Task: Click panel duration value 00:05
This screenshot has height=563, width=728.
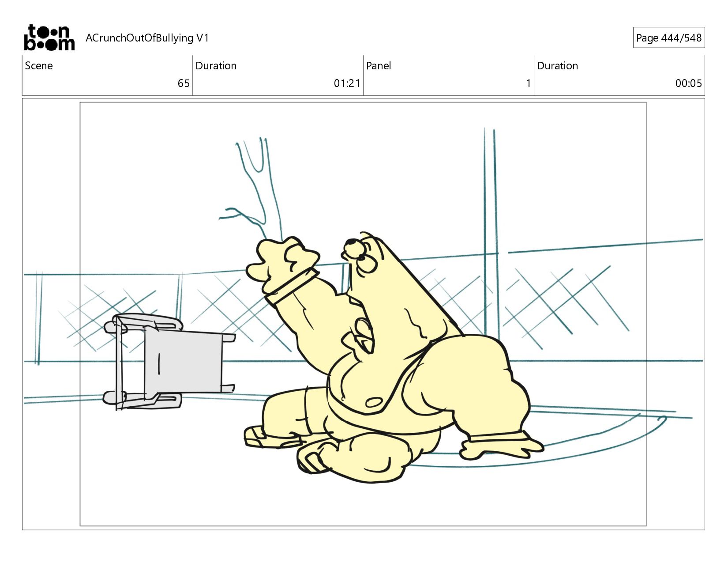Action: (688, 83)
